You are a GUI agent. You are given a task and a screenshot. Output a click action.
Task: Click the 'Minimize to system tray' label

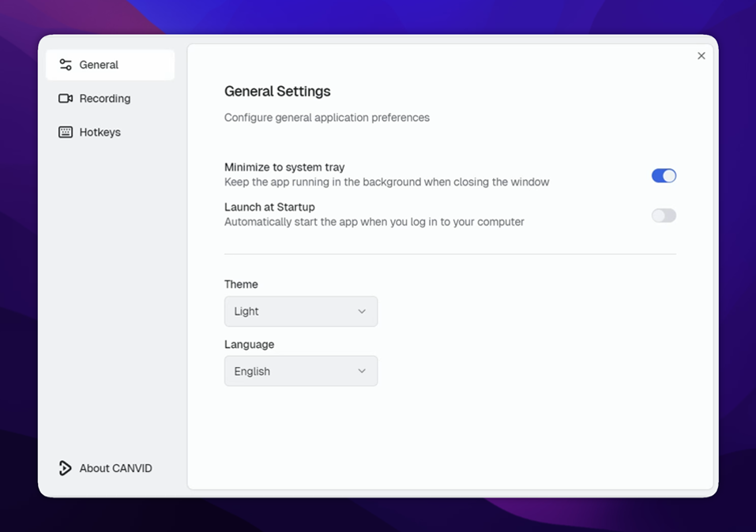284,167
